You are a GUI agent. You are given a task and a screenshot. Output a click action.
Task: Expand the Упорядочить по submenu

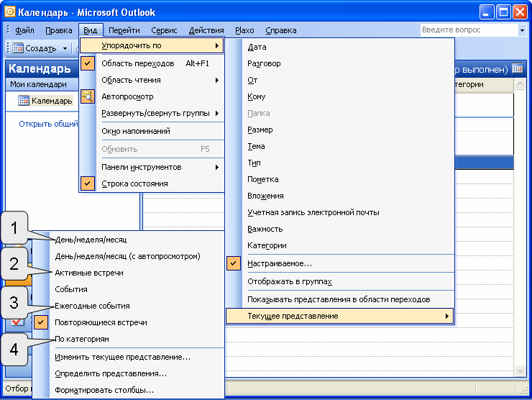152,45
